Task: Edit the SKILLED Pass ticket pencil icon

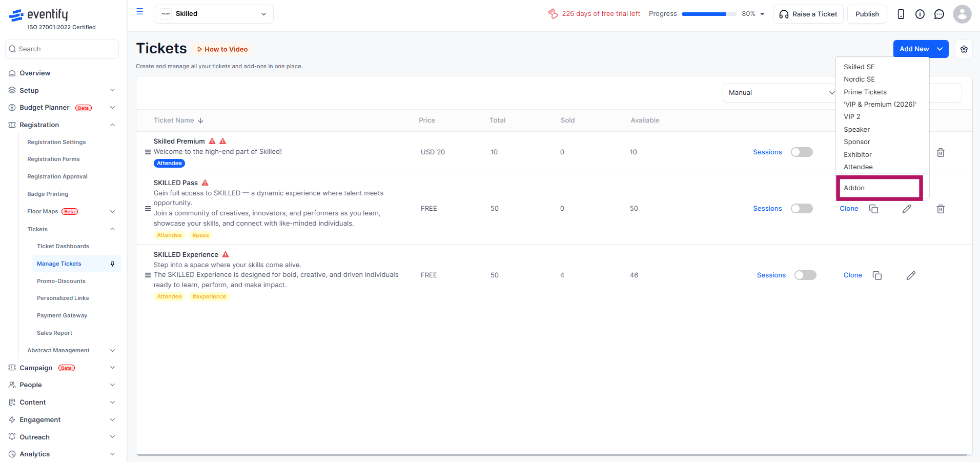Action: (x=907, y=209)
